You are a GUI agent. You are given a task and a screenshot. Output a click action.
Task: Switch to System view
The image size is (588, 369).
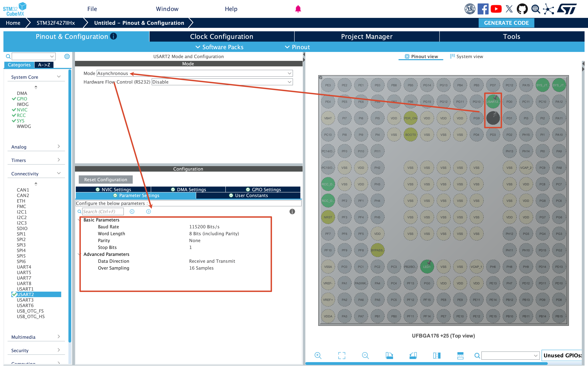[466, 57]
